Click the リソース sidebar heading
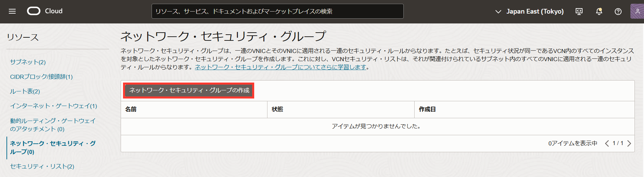This screenshot has height=177, width=644. tap(23, 37)
